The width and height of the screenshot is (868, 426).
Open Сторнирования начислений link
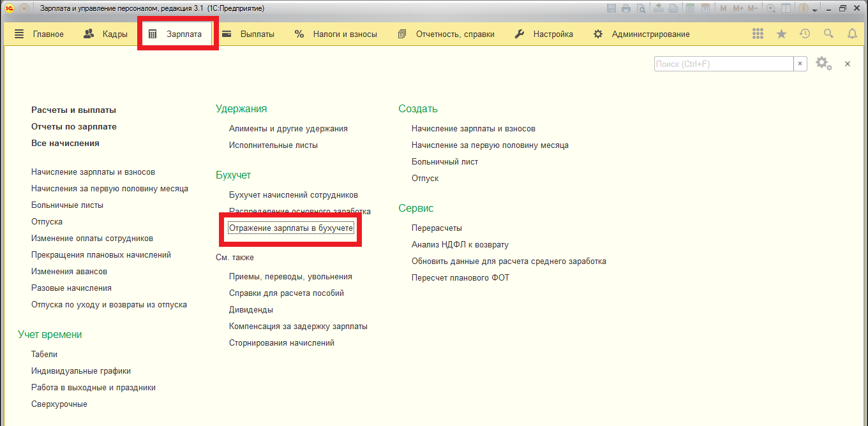tap(281, 343)
